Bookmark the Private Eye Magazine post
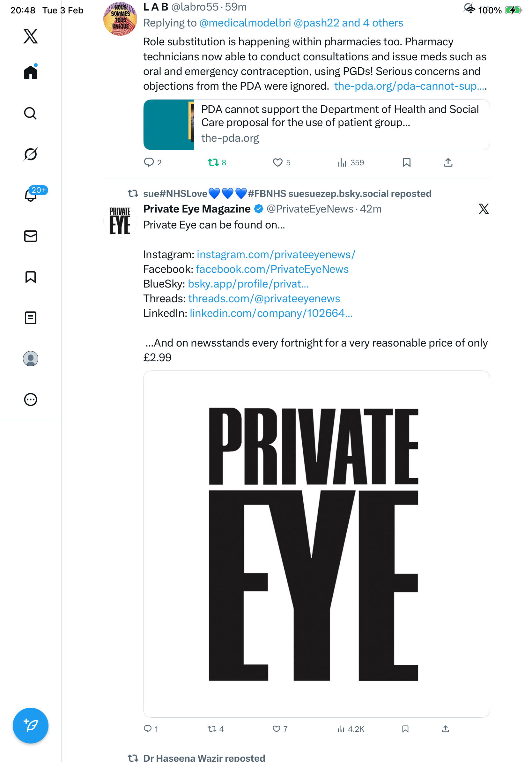Image resolution: width=532 pixels, height=762 pixels. pyautogui.click(x=405, y=728)
